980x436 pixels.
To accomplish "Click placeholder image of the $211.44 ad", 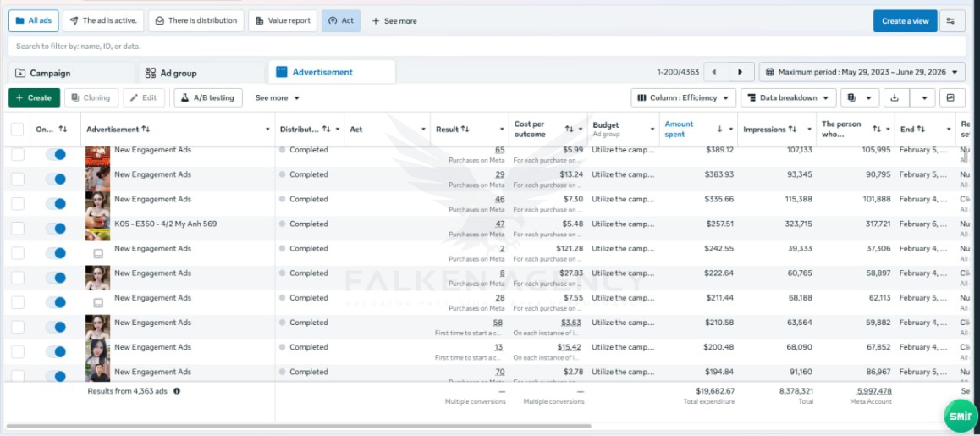I will 97,303.
